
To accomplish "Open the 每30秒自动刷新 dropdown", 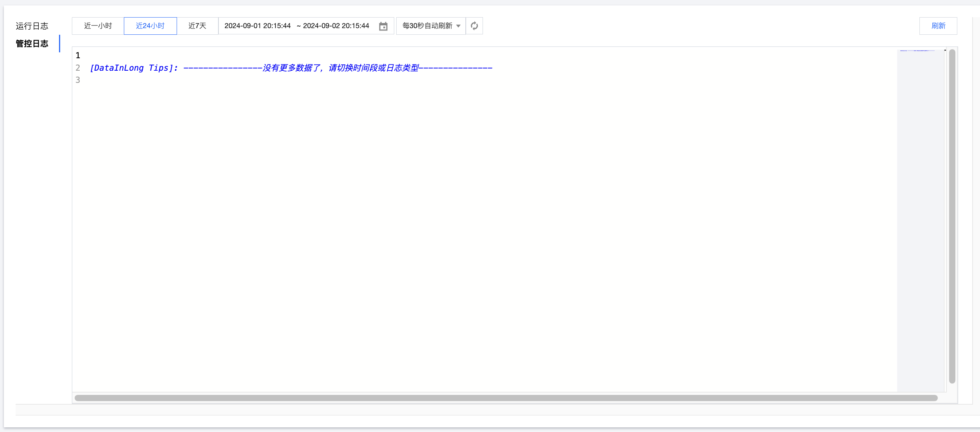I will [427, 26].
